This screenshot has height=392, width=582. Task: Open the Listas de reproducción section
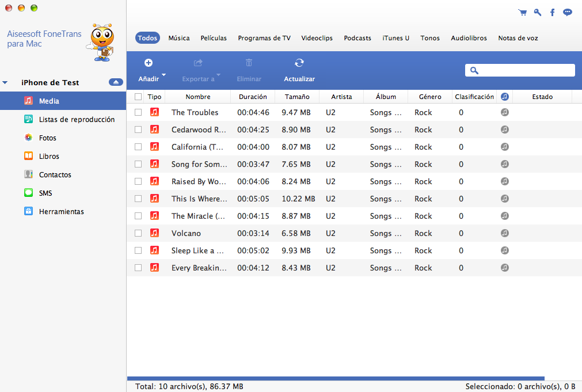pyautogui.click(x=63, y=119)
